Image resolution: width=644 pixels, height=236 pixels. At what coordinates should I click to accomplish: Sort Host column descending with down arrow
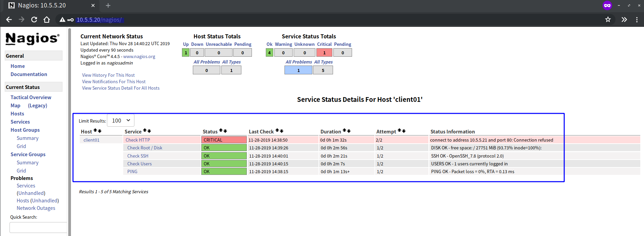point(99,131)
